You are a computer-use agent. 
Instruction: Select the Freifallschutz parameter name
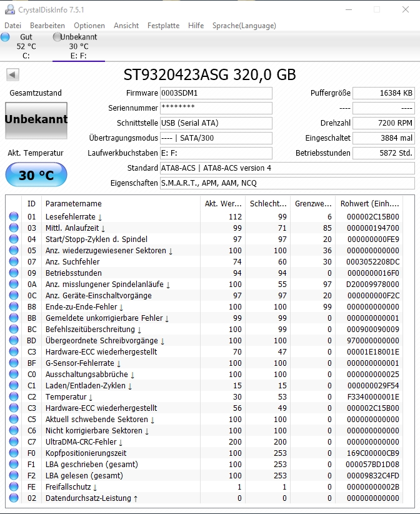[71, 486]
